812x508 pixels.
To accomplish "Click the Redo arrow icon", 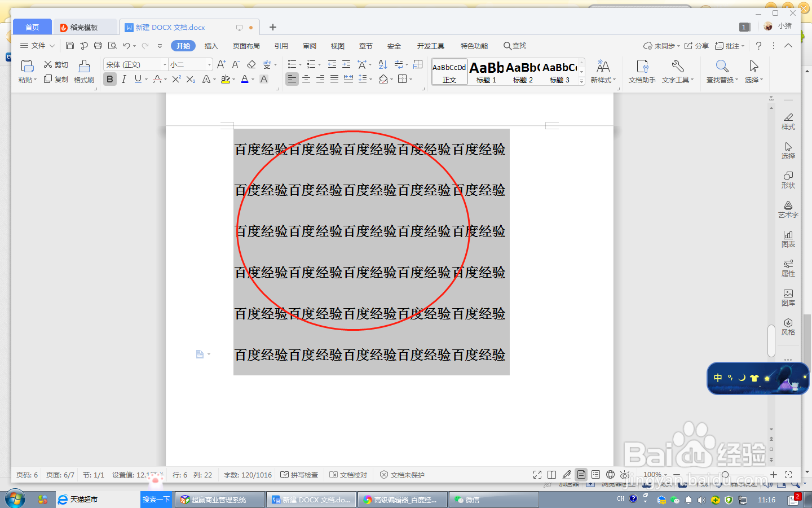I will point(145,46).
